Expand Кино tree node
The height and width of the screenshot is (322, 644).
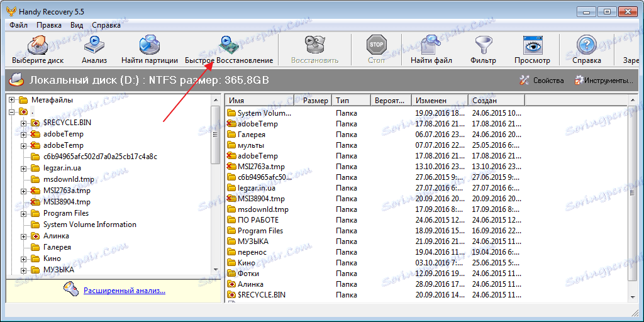pyautogui.click(x=23, y=258)
